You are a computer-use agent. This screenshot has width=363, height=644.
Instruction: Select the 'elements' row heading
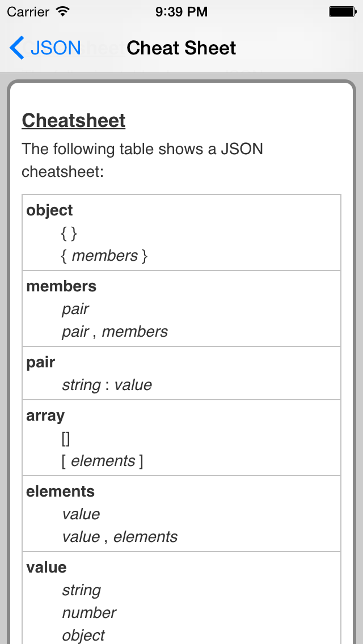pyautogui.click(x=61, y=491)
